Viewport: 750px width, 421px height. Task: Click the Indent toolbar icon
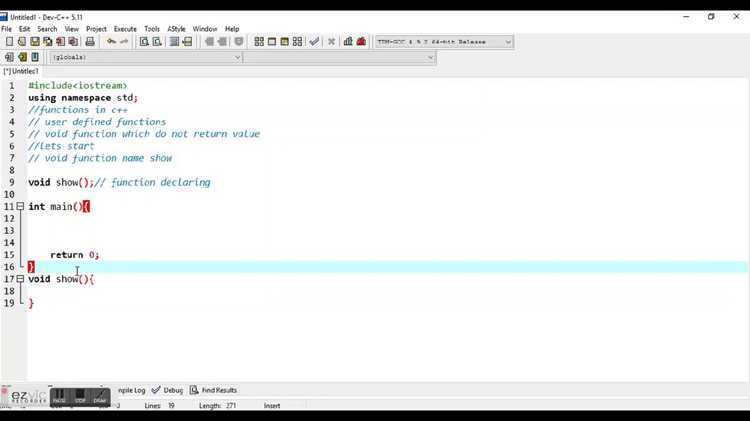(x=209, y=42)
